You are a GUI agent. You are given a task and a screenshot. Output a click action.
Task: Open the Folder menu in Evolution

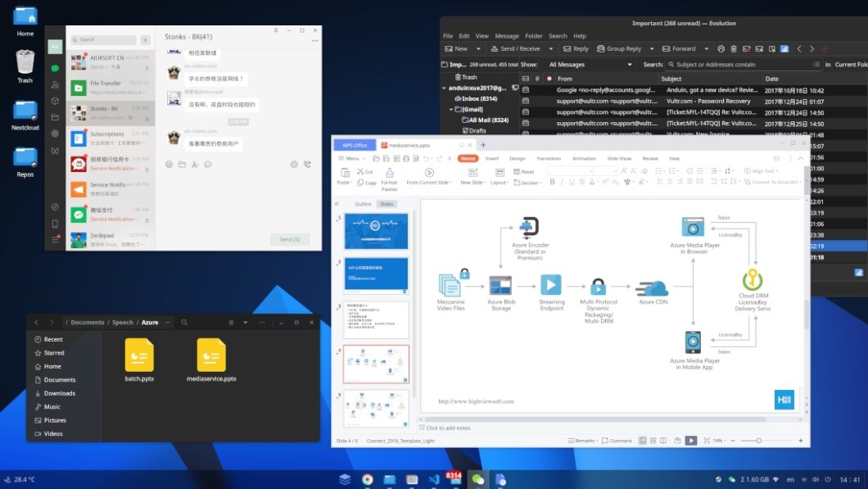[x=533, y=36]
